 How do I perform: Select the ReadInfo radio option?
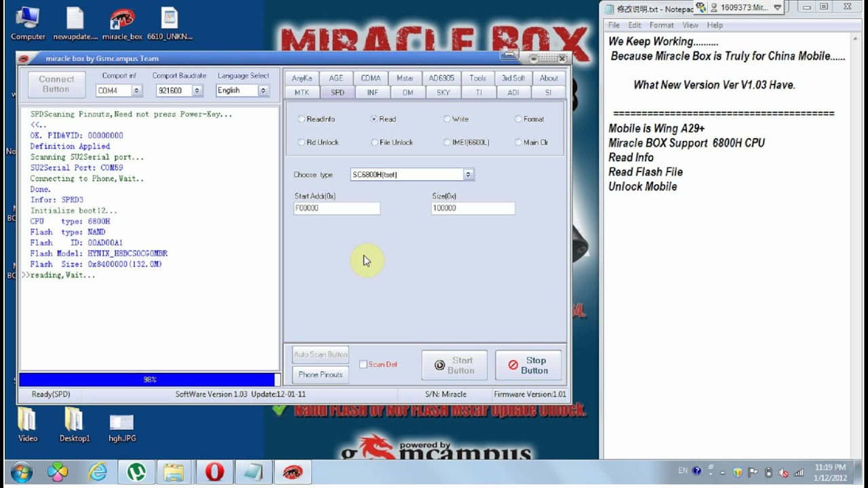316,119
